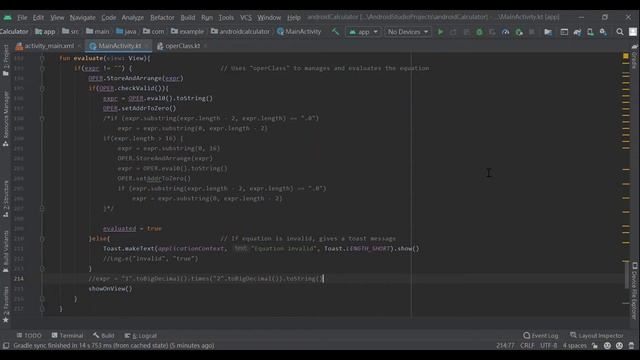Click the Make Project hammer icon

point(335,31)
